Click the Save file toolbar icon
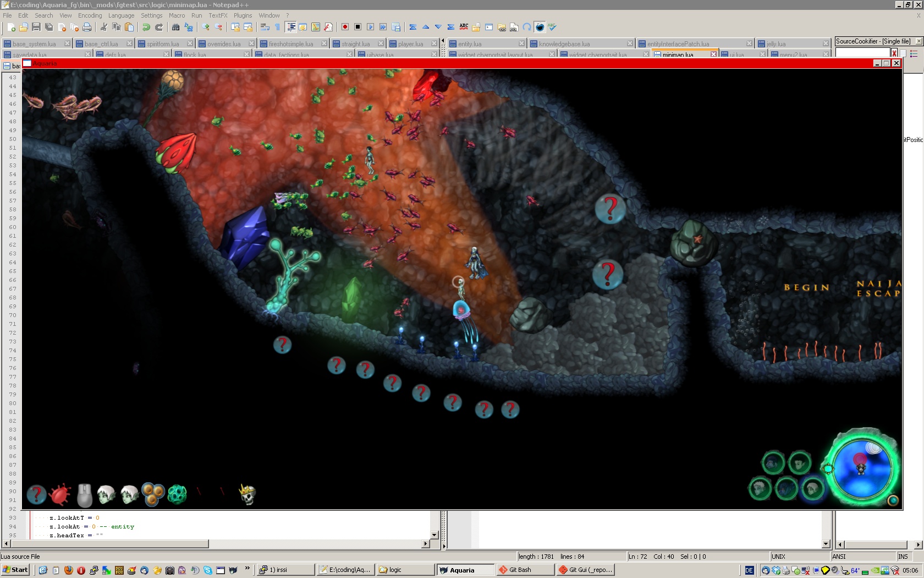The width and height of the screenshot is (924, 578). tap(36, 27)
